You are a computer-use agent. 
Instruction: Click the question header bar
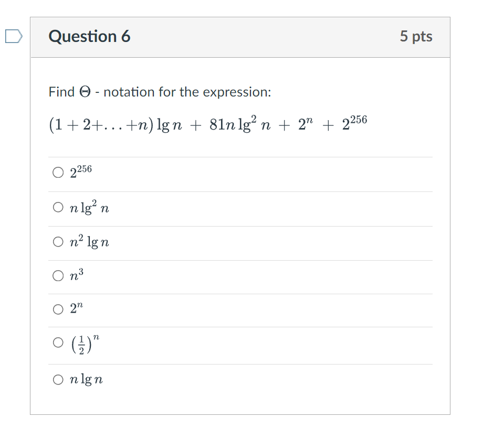[x=240, y=37]
